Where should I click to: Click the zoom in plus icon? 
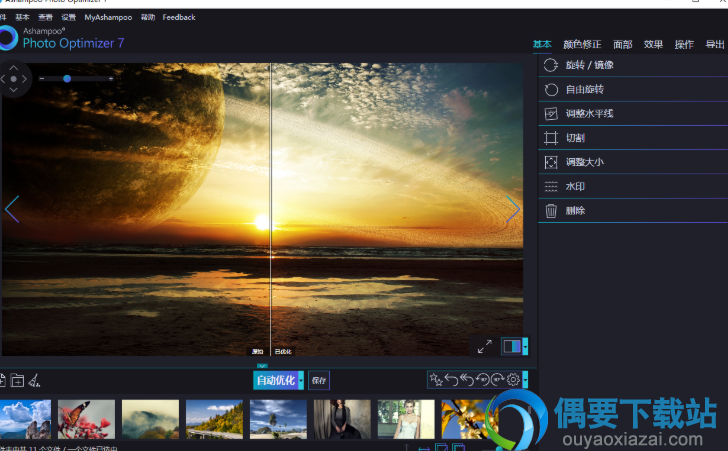[x=110, y=79]
